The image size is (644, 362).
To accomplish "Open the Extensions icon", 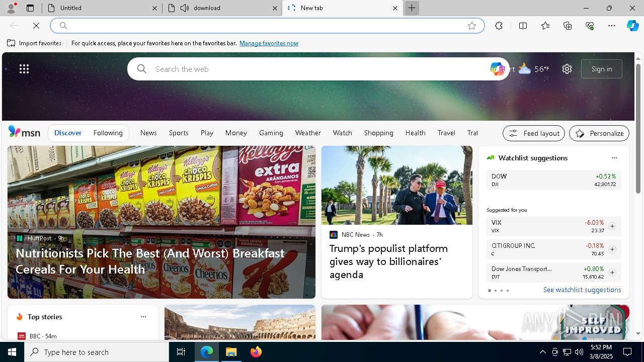I will (499, 26).
